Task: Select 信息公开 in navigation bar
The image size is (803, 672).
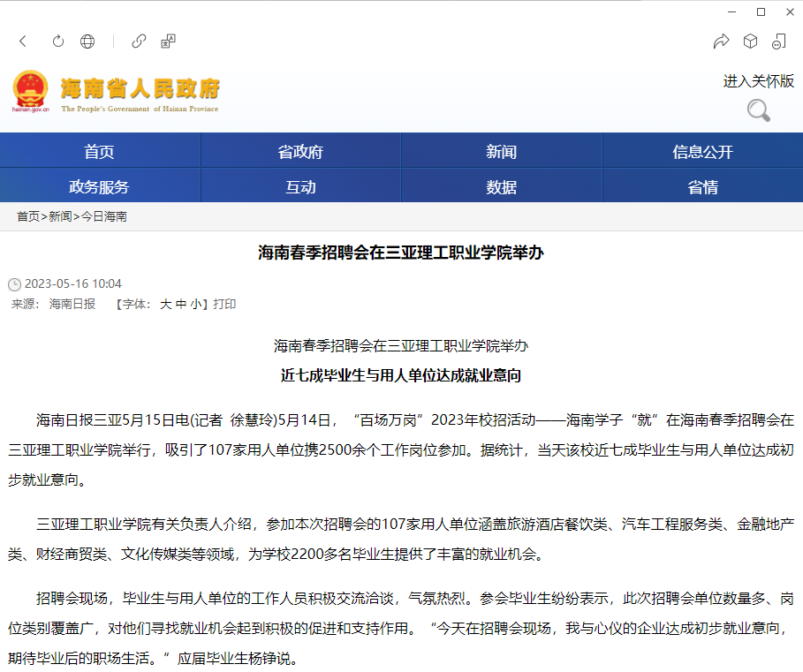Action: point(702,152)
